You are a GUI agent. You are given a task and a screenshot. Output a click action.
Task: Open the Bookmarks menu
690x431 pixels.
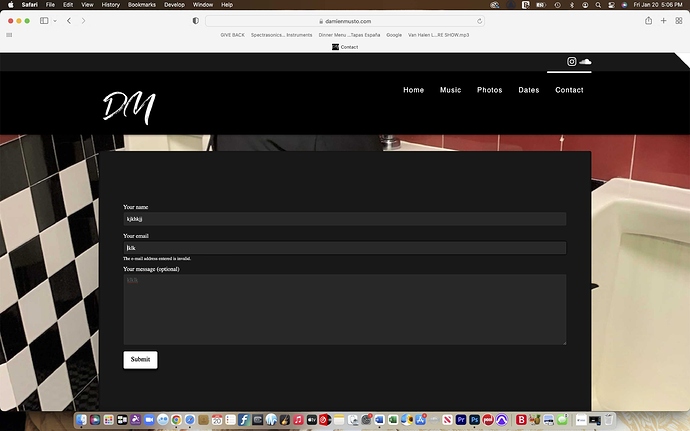[142, 5]
